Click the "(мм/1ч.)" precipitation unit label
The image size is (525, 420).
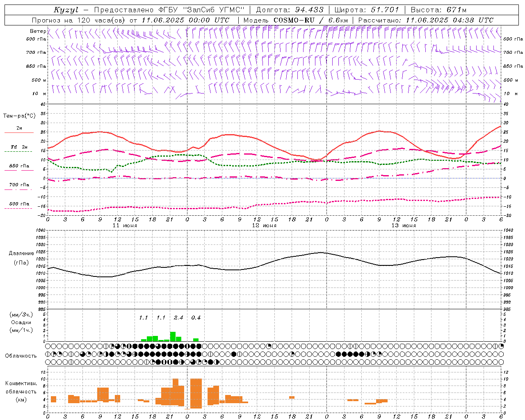21,330
